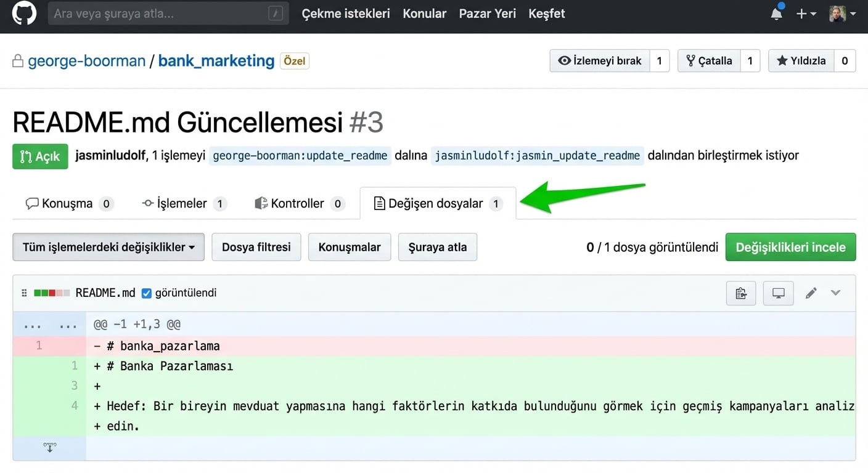Screen dimensions: 868x473
Task: Click the diff stat colored squares
Action: click(52, 293)
